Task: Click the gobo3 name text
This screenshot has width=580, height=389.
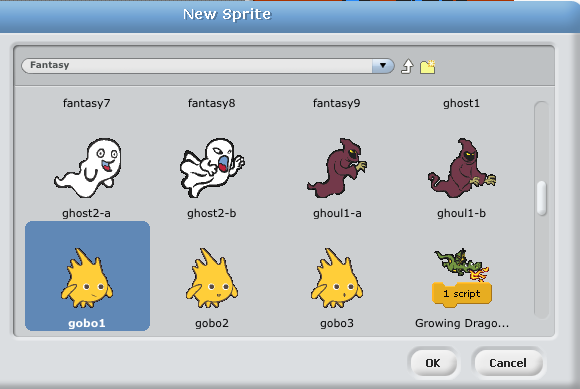Action: click(x=337, y=323)
